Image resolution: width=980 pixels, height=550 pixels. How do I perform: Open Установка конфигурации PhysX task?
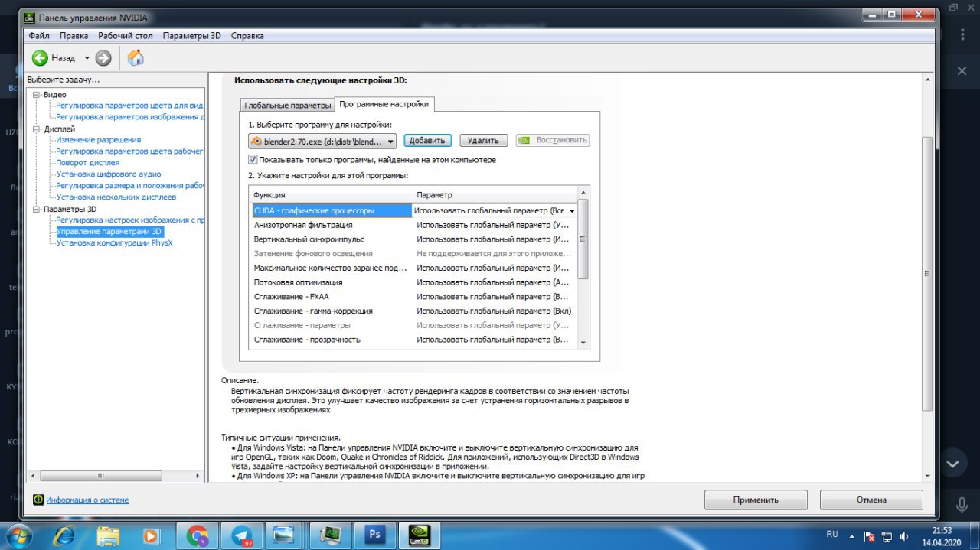115,242
